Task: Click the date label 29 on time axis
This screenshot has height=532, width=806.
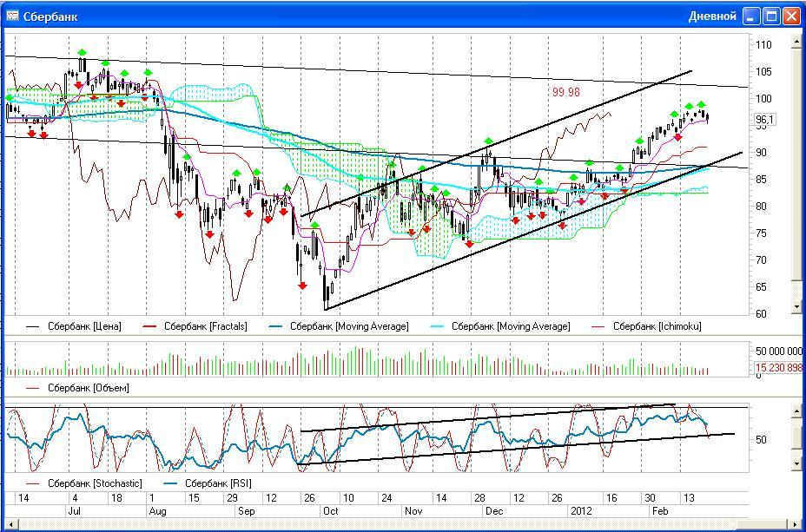Action: click(x=232, y=498)
